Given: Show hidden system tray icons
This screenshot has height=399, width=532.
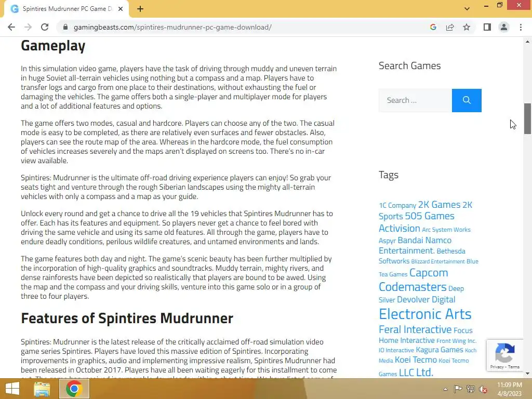Looking at the screenshot, I should [x=445, y=389].
